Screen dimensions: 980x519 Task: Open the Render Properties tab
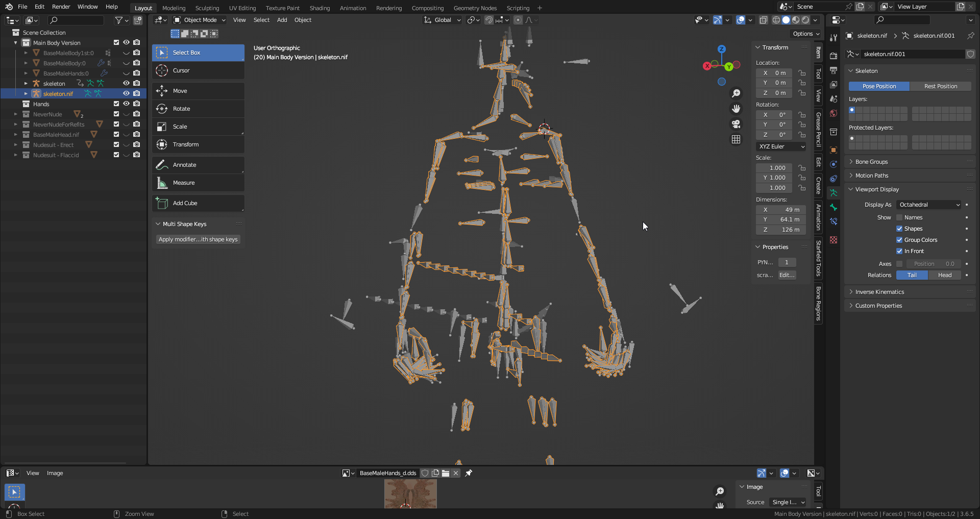pyautogui.click(x=834, y=56)
